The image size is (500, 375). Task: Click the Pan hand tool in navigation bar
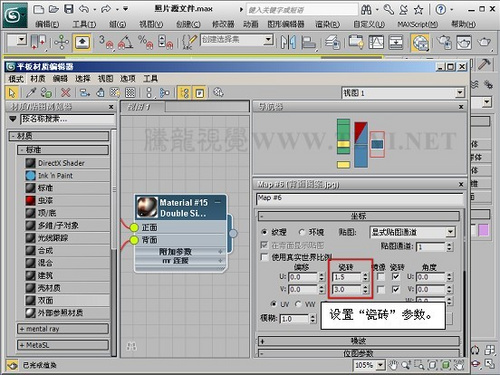tap(393, 365)
